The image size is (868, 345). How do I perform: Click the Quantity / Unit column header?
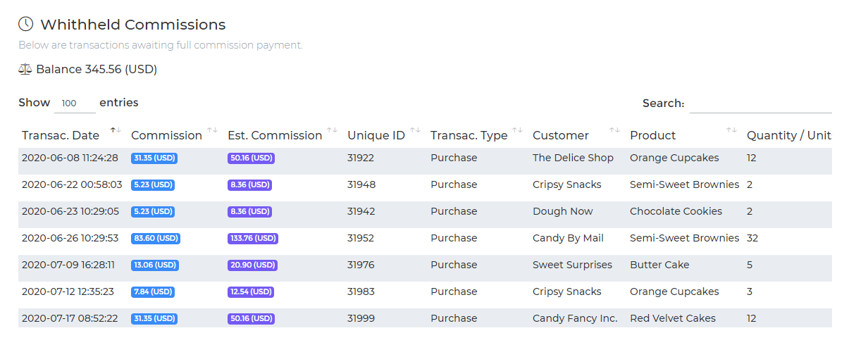pos(788,135)
